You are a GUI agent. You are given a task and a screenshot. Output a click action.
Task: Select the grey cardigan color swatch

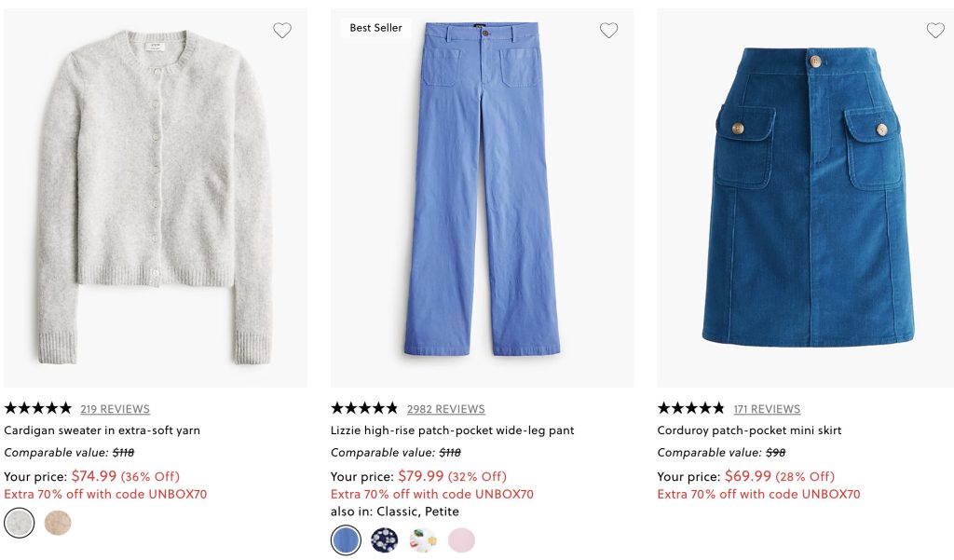pos(20,524)
